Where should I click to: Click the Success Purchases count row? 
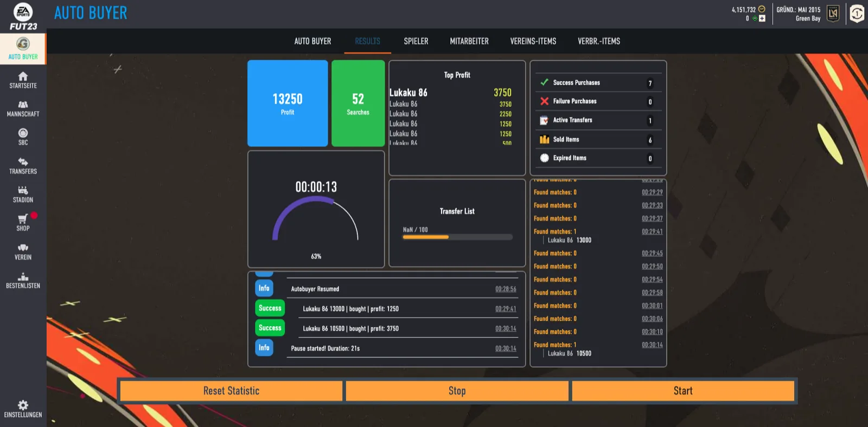[598, 83]
